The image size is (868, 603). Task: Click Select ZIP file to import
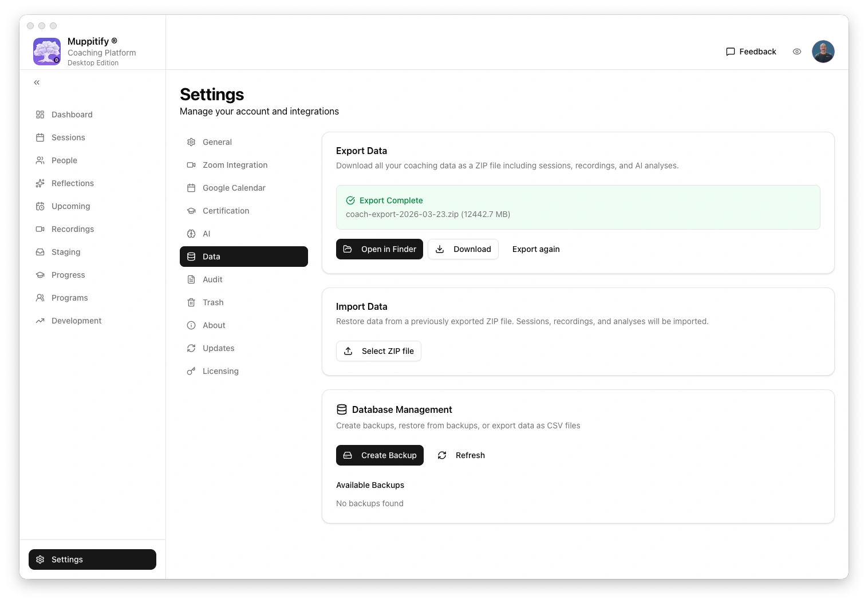click(378, 351)
